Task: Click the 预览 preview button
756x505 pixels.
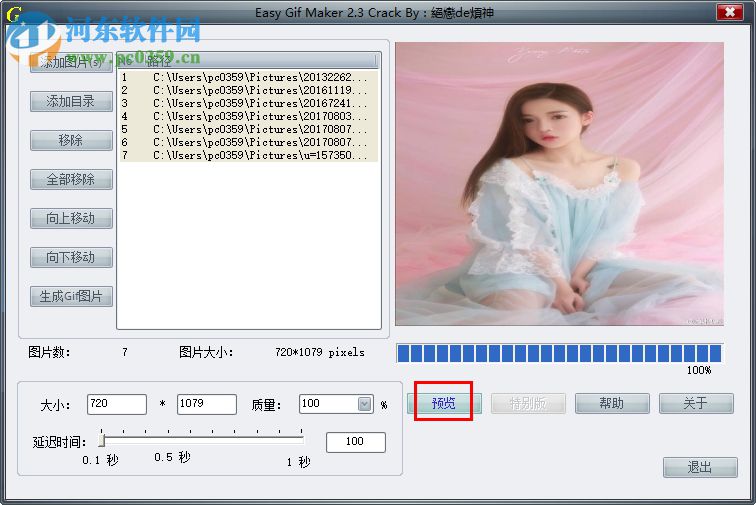Action: click(444, 403)
